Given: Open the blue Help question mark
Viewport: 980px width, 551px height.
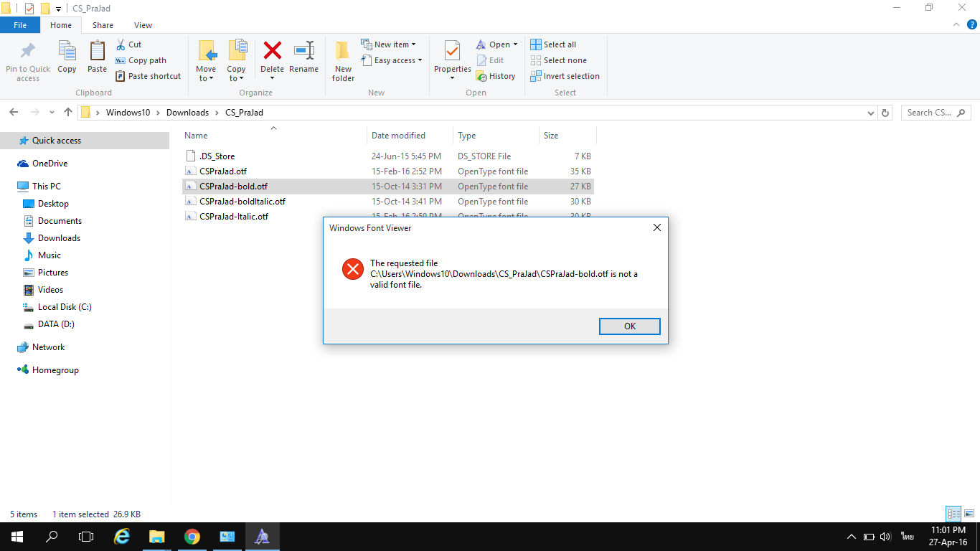Looking at the screenshot, I should [x=972, y=24].
